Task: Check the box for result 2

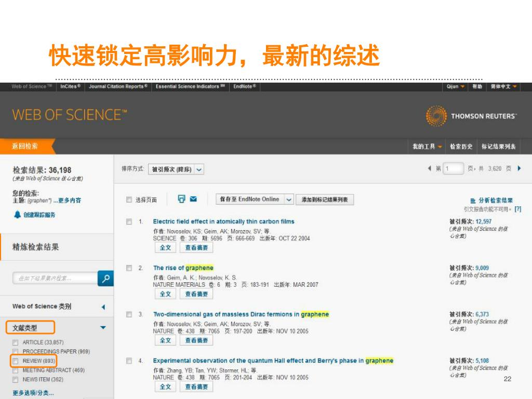Action: click(x=129, y=268)
